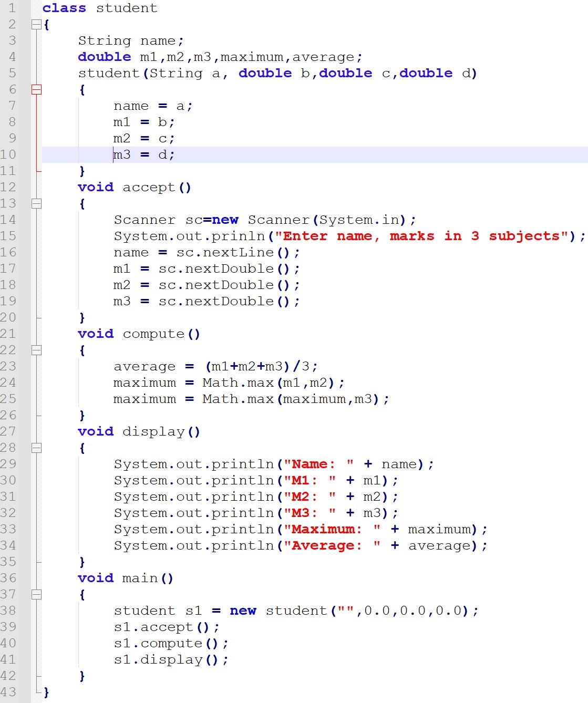Click 'm1 = b;' statement
Screen dimensions: 588x703
coord(144,122)
